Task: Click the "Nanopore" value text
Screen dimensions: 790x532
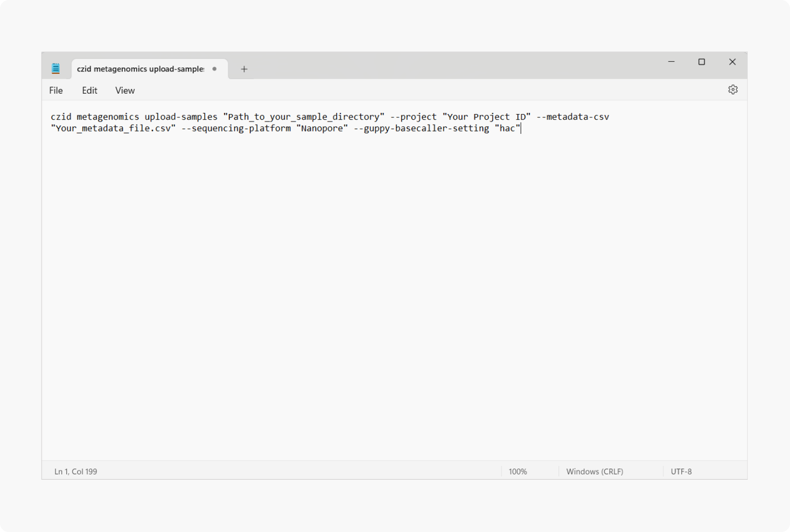Action: [322, 129]
